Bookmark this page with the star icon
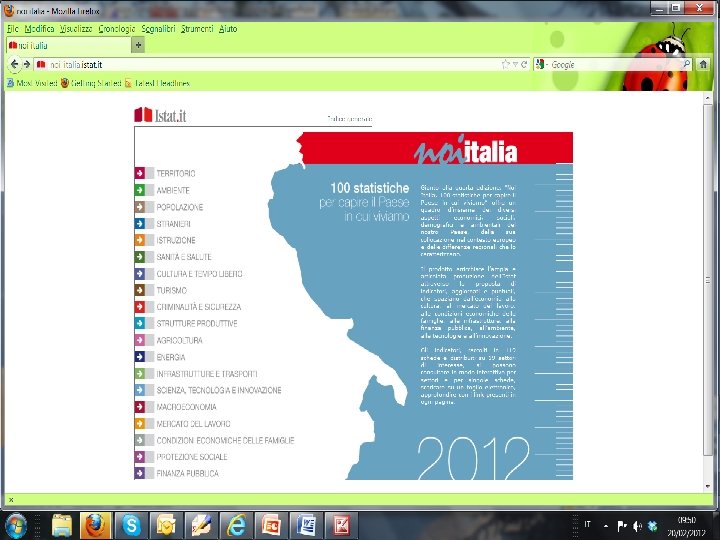The image size is (720, 540). (506, 64)
